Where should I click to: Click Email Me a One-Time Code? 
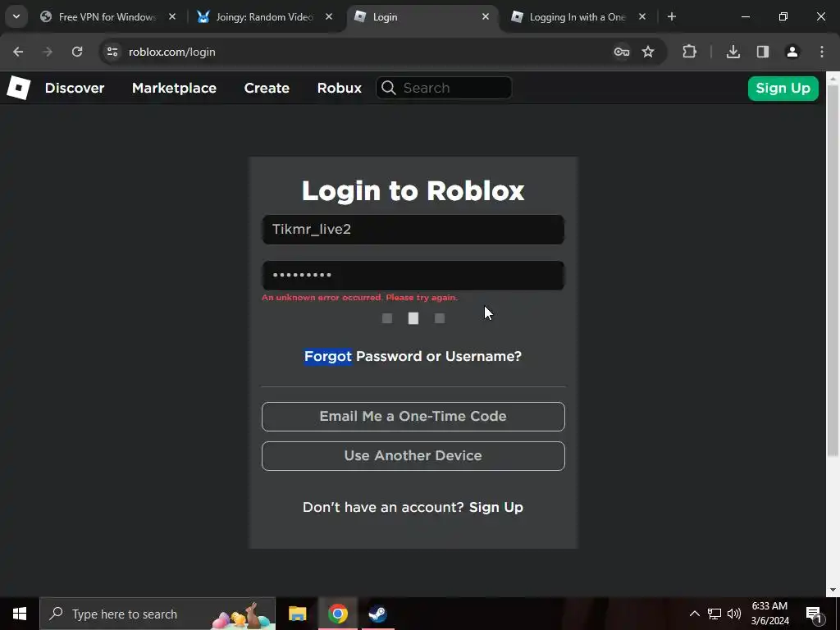pyautogui.click(x=413, y=416)
